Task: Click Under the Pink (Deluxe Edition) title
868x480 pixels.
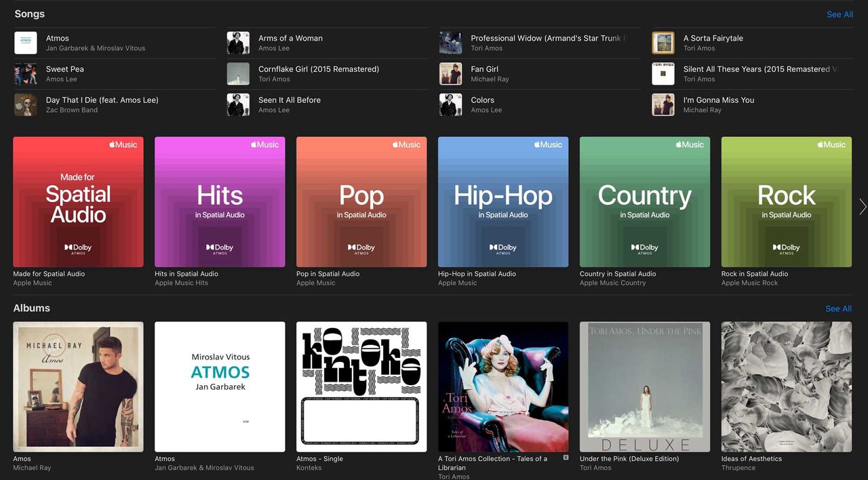Action: 629,459
